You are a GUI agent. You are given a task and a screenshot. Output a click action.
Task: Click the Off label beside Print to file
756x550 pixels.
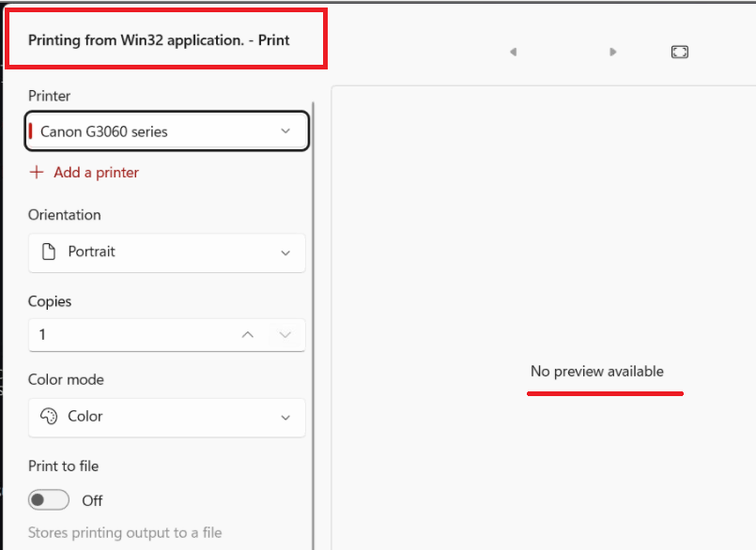point(92,501)
